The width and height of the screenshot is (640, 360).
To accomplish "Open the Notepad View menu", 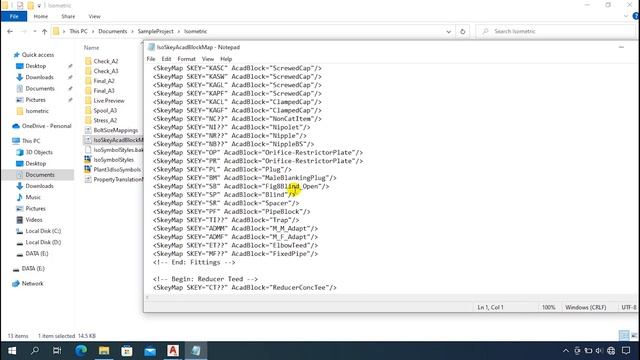I will click(x=208, y=59).
